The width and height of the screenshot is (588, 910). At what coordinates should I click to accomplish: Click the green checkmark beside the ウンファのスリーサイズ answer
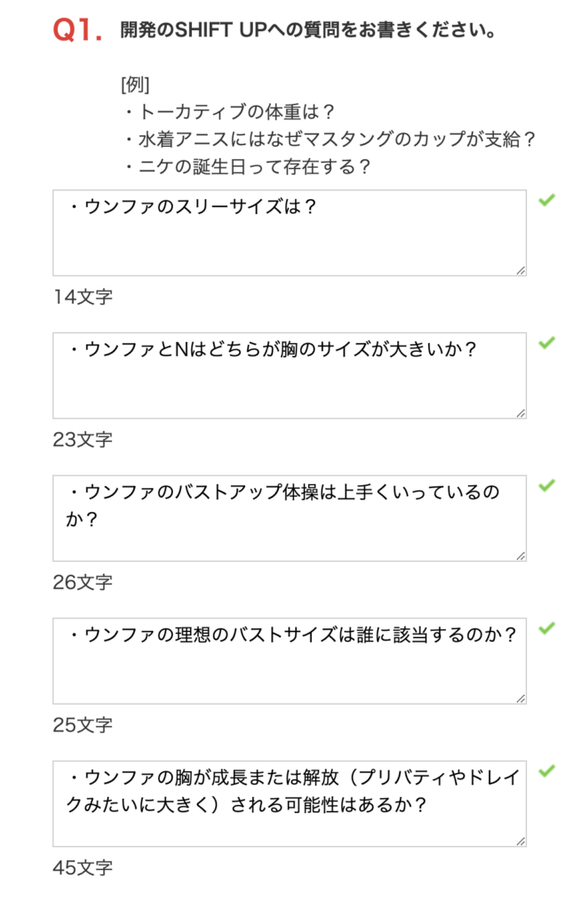click(x=546, y=200)
